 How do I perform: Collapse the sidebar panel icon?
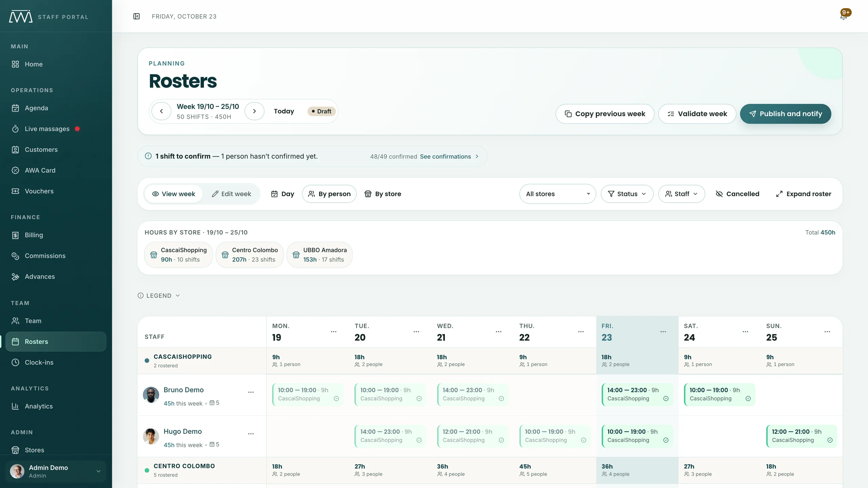pos(136,16)
